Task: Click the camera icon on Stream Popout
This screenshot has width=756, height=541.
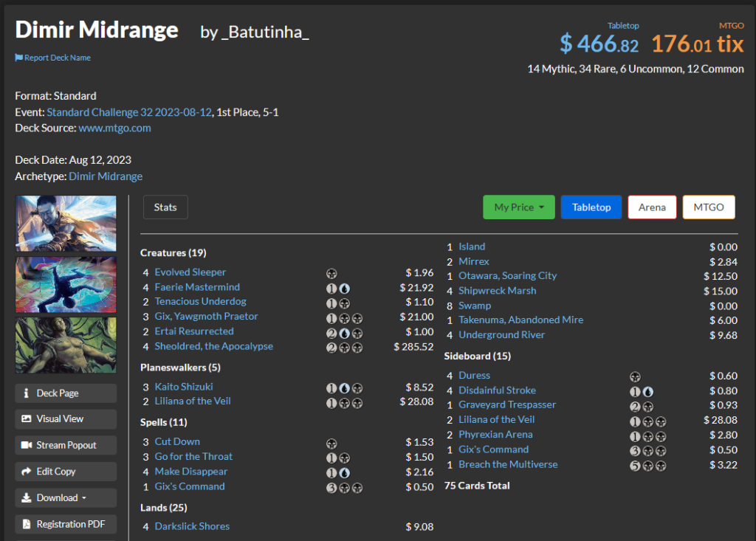Action: pyautogui.click(x=27, y=446)
